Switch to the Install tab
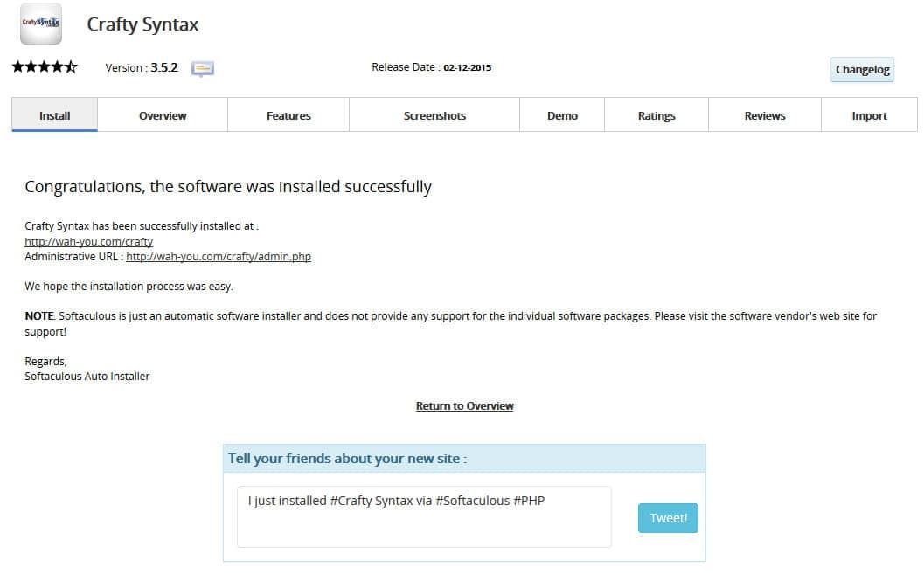This screenshot has width=924, height=588. coord(54,115)
